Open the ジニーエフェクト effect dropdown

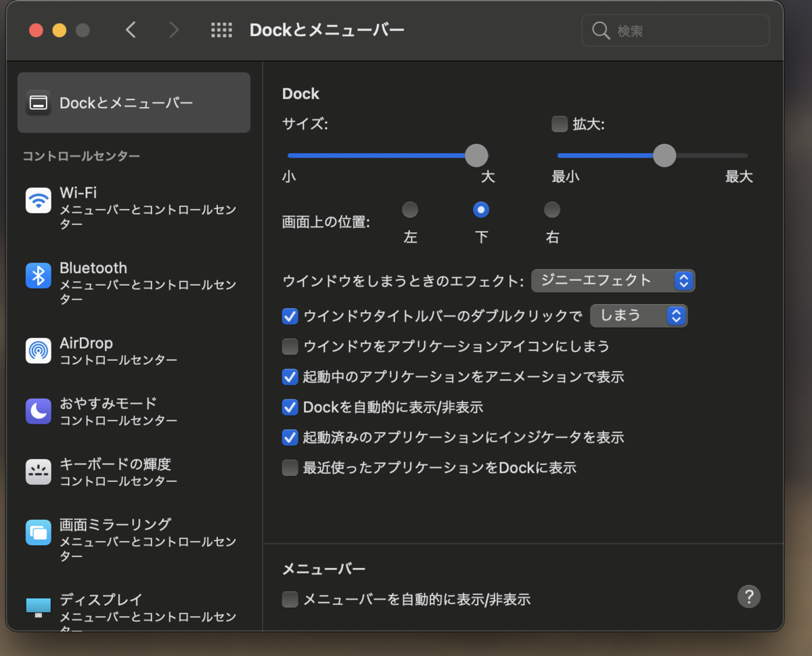[612, 280]
